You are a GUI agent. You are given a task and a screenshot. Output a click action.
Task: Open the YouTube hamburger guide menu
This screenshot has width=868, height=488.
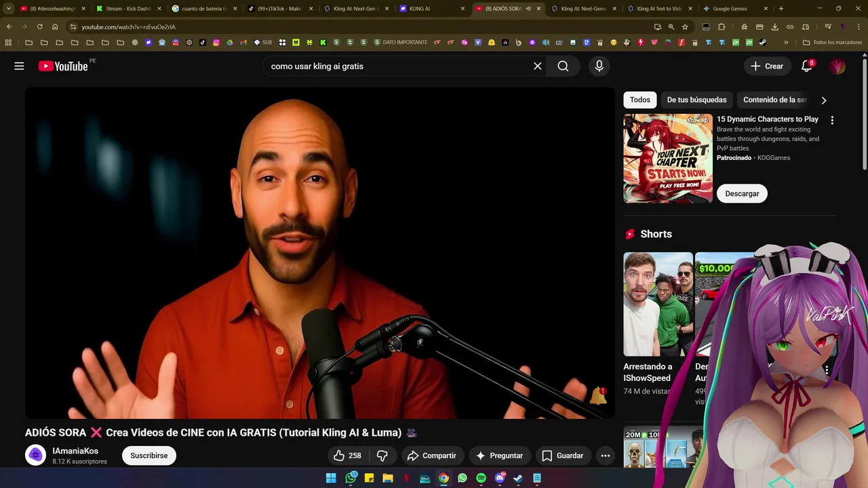point(19,66)
